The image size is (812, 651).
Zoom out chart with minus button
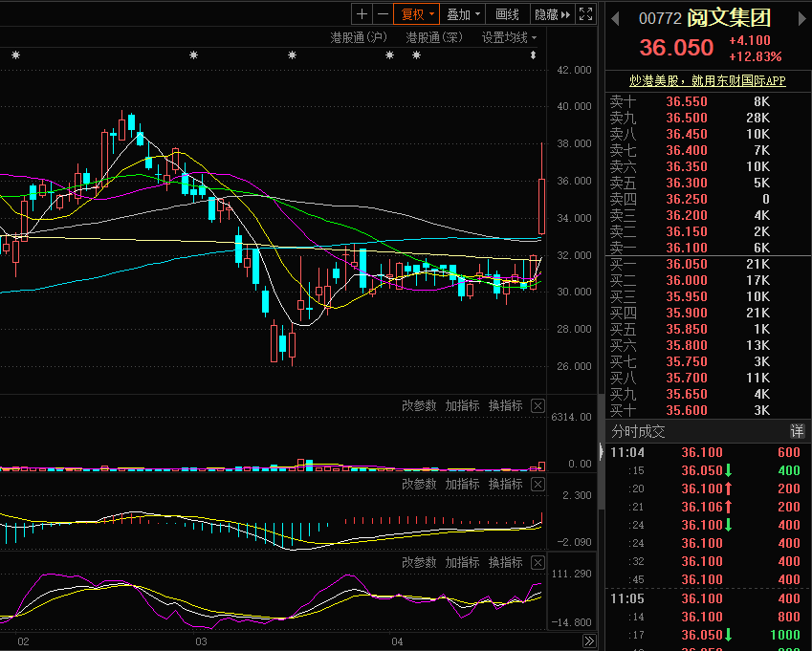(383, 14)
